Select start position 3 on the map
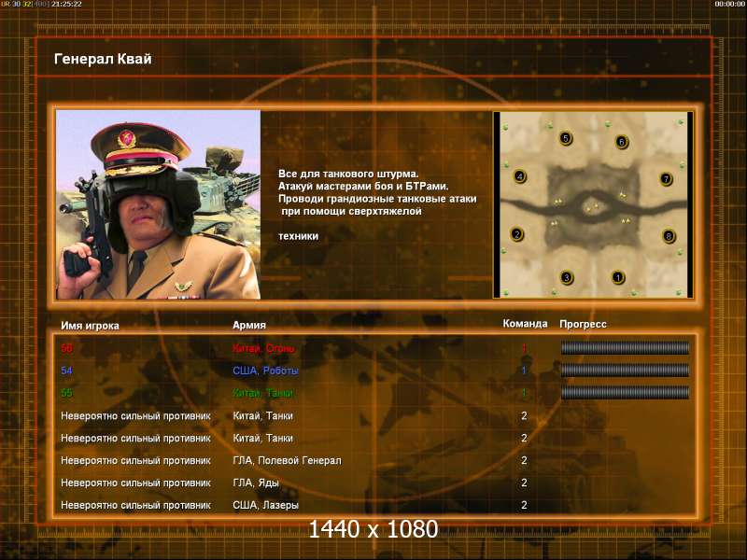 pyautogui.click(x=567, y=277)
